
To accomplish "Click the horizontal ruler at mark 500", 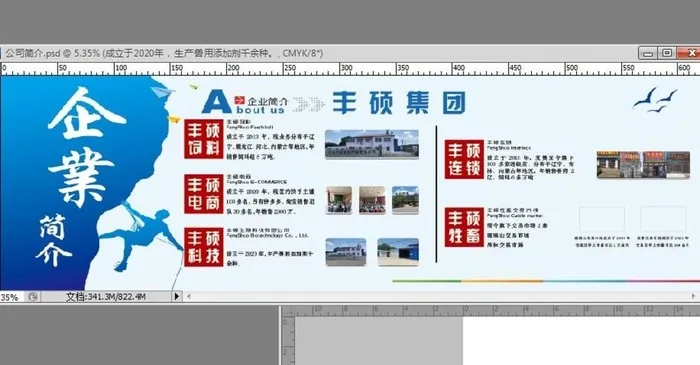I will click(x=571, y=69).
